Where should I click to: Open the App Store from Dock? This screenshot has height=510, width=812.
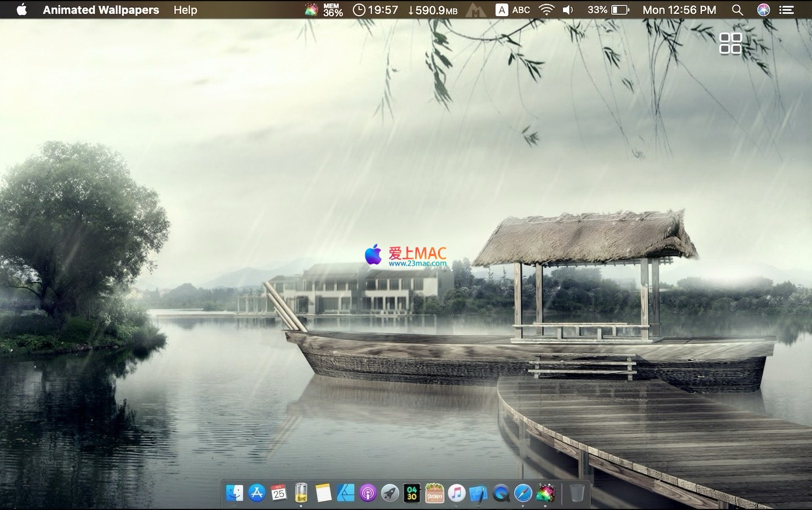coord(257,493)
